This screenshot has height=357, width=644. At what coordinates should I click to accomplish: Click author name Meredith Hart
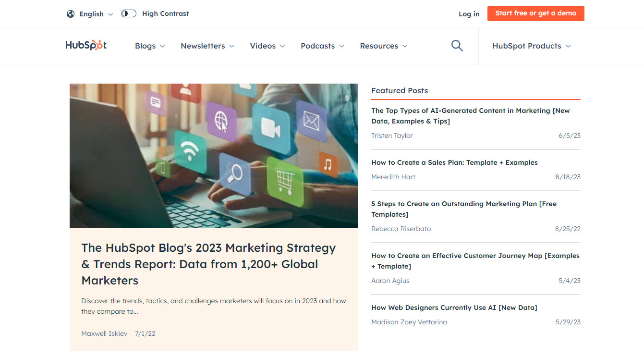pos(393,177)
